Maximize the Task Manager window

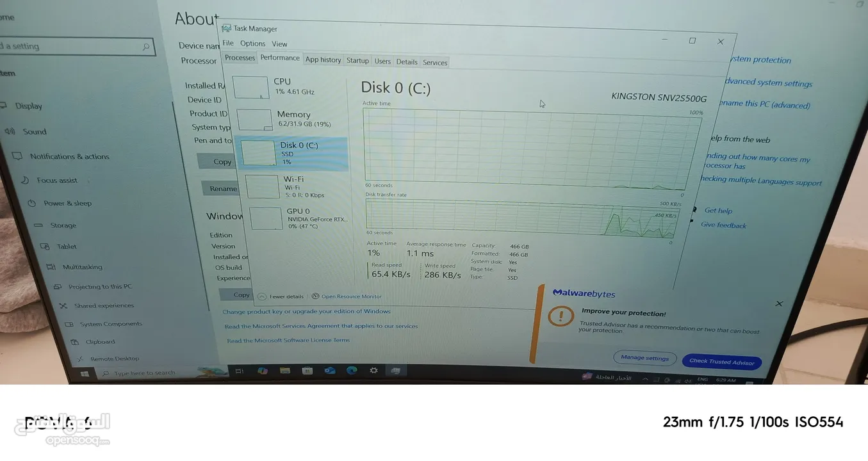click(x=692, y=40)
